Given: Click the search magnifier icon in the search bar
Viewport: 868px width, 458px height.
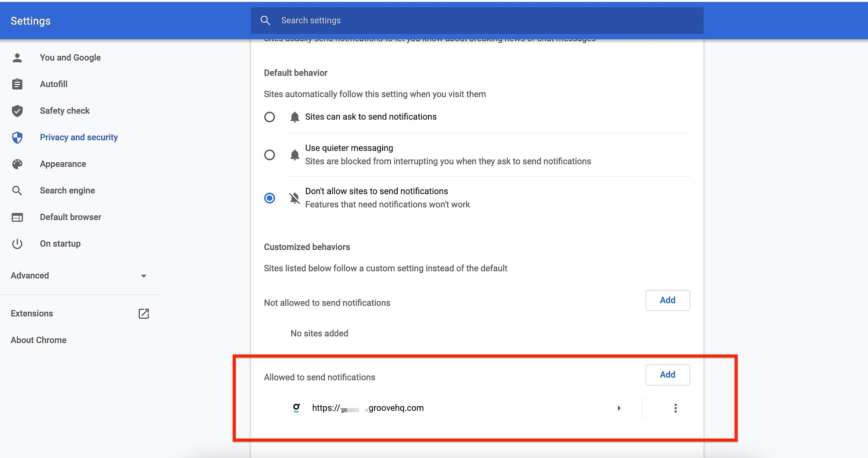Looking at the screenshot, I should [265, 21].
